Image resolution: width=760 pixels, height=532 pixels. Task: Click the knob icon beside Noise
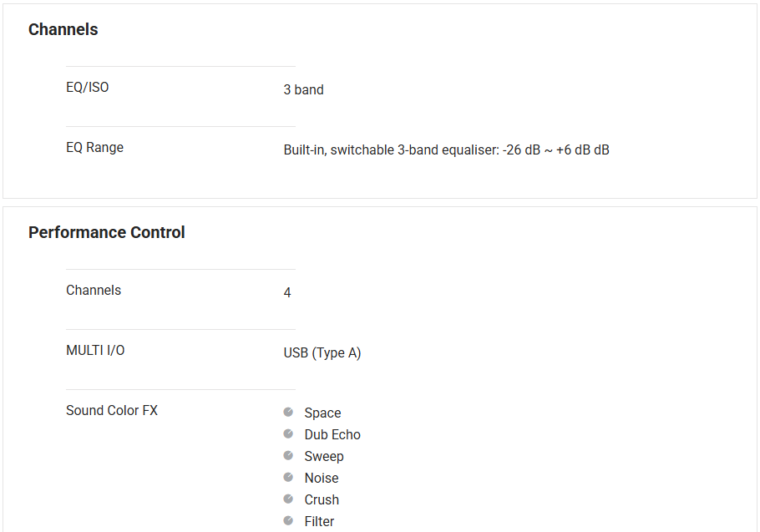pos(288,478)
